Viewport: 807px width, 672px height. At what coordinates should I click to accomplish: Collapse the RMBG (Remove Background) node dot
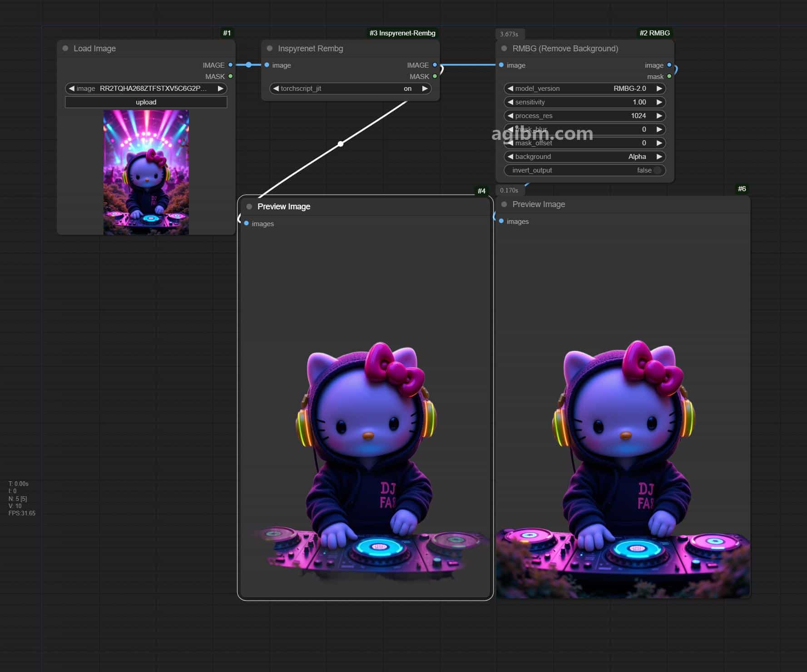[504, 48]
